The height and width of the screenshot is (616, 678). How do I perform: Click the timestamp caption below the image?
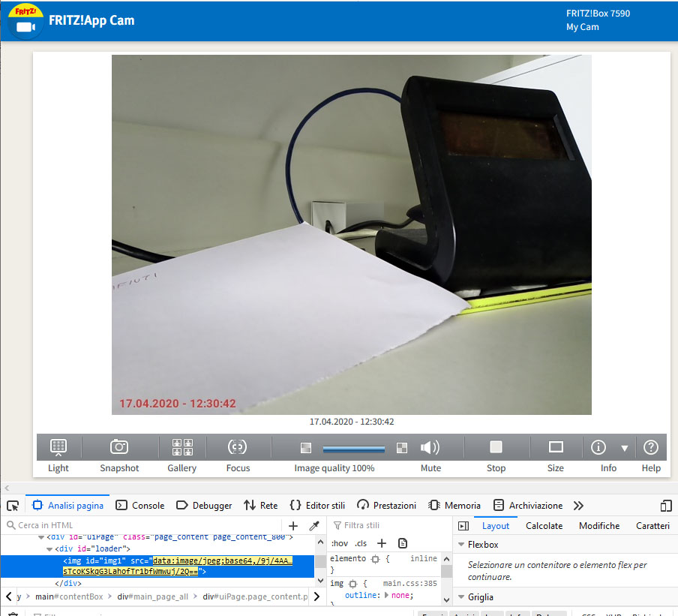click(352, 422)
